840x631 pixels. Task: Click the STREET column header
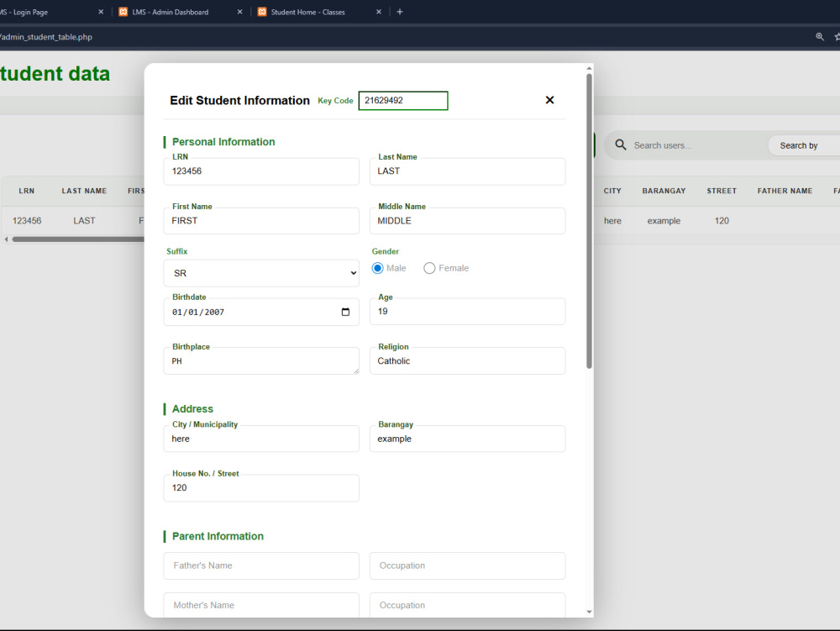[x=722, y=191]
